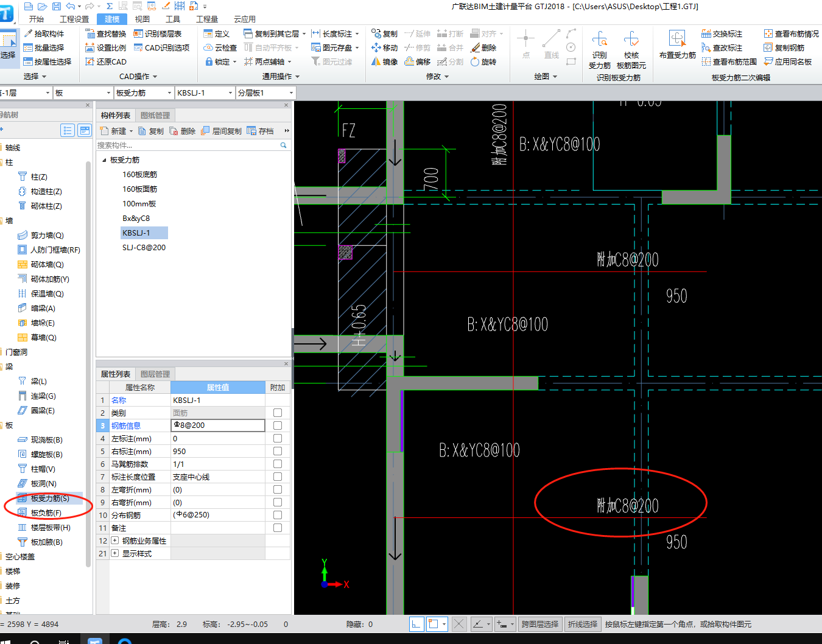Click 识别受力筋 recognize rebar tool
Image resolution: width=822 pixels, height=644 pixels.
coord(600,50)
